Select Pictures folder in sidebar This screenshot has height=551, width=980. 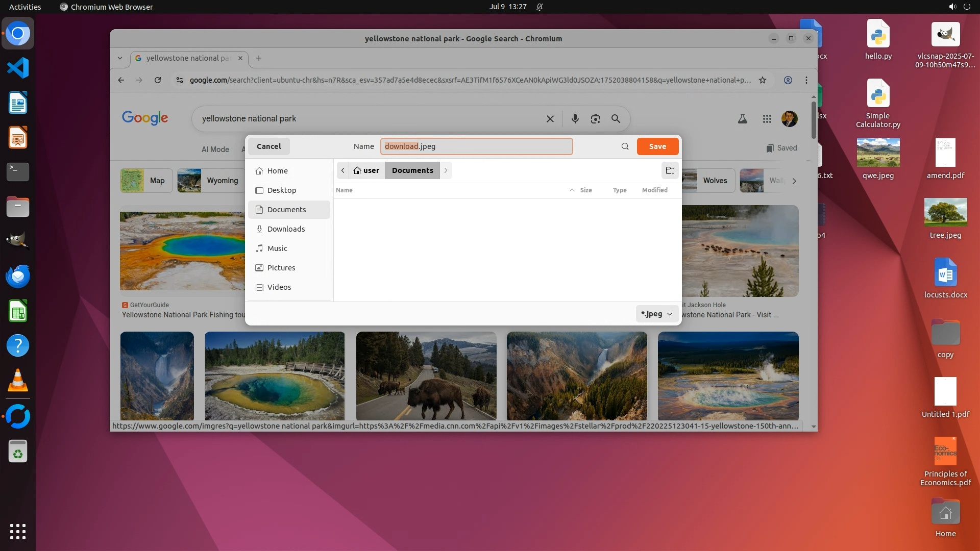(x=281, y=268)
